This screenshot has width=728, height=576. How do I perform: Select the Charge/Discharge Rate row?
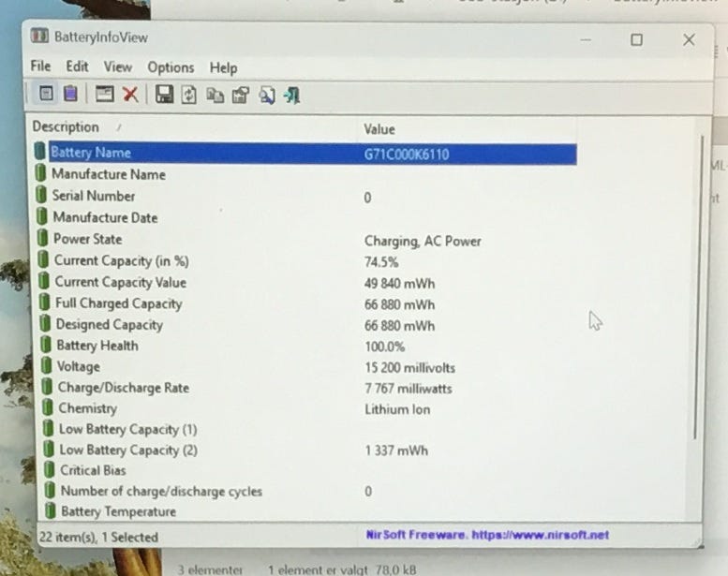(x=309, y=388)
